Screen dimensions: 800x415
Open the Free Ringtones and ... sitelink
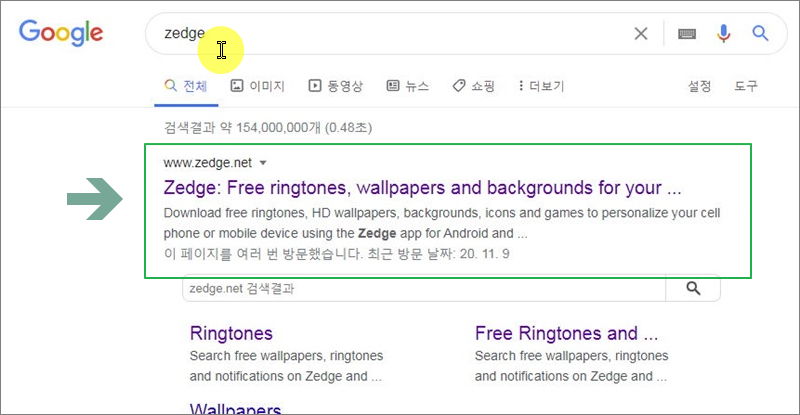tap(566, 333)
